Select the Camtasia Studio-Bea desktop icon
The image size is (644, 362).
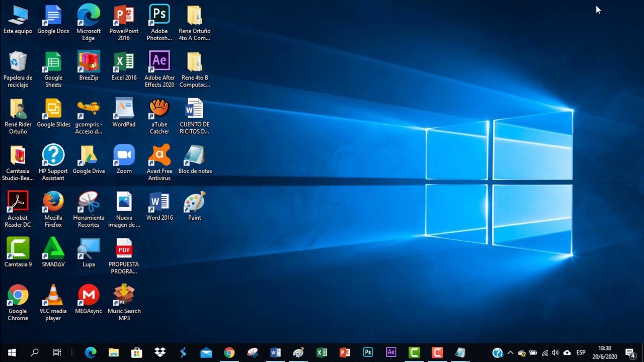click(x=18, y=163)
